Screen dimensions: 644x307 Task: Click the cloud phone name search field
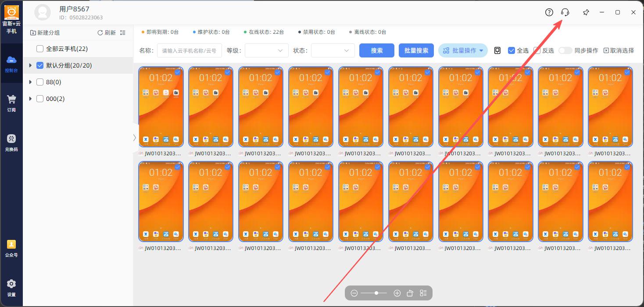click(x=190, y=50)
